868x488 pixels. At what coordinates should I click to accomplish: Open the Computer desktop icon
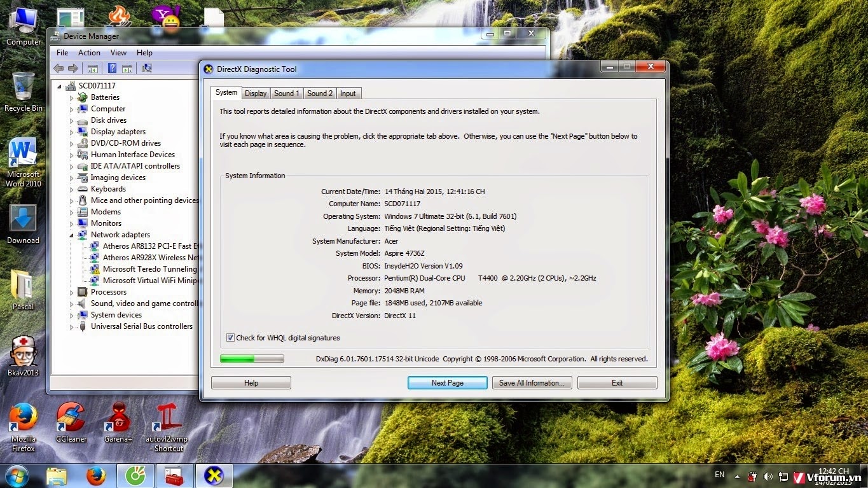pos(24,27)
